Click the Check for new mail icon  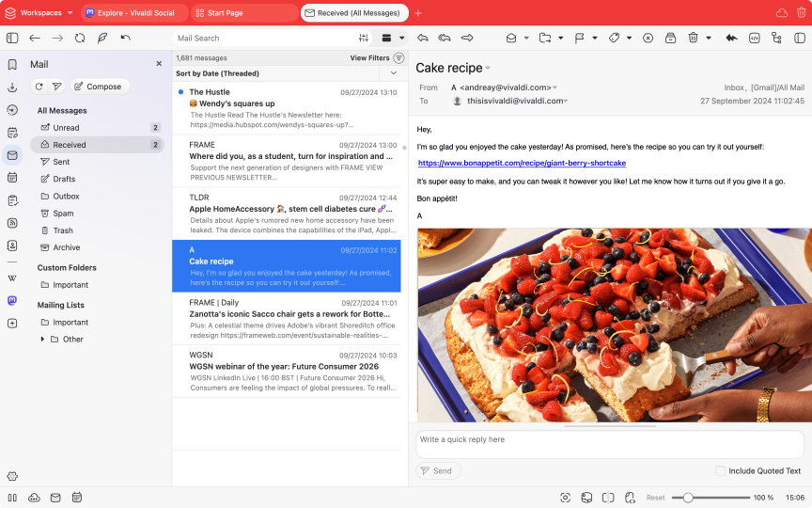tap(39, 87)
